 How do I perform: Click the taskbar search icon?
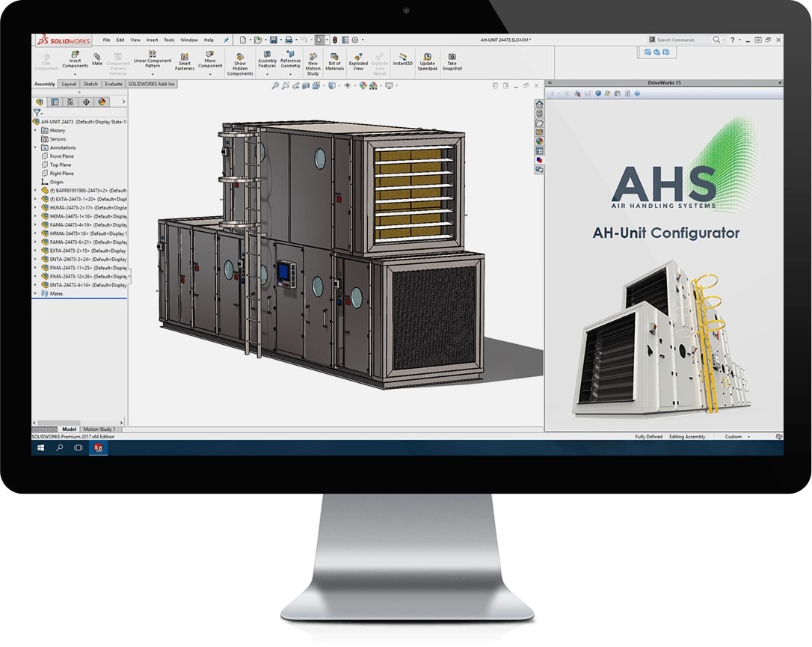coord(60,448)
